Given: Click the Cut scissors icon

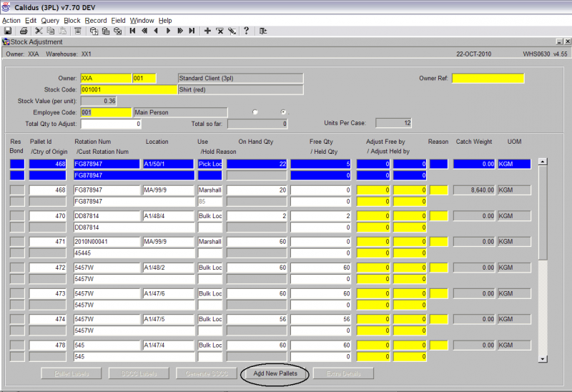Looking at the screenshot, I should coord(39,31).
